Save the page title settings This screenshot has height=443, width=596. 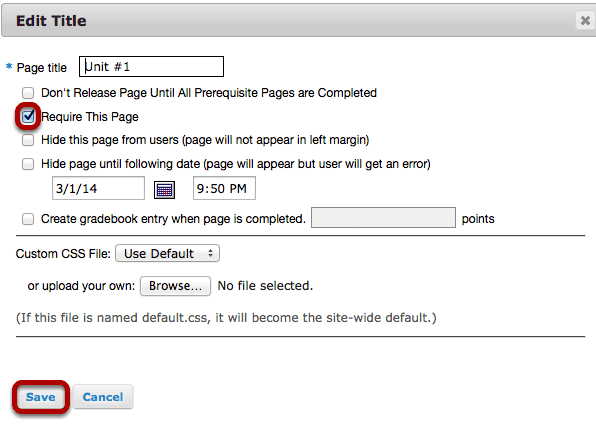[41, 397]
